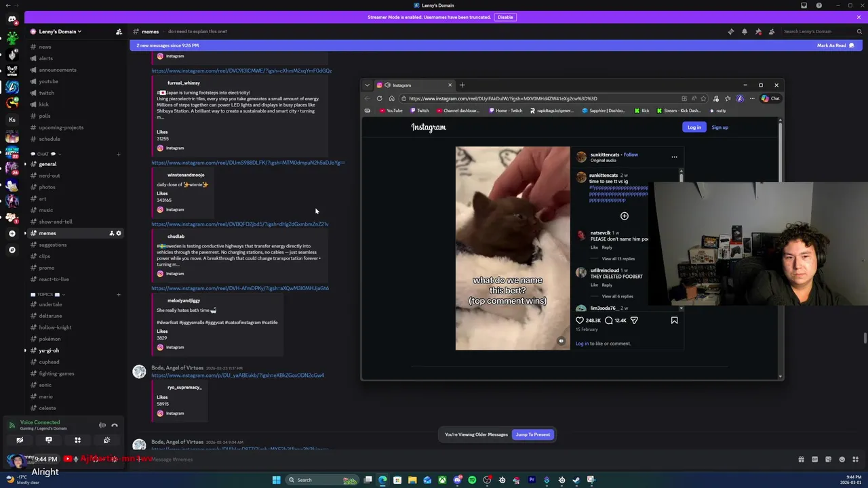Open the announcements channel
Image resolution: width=868 pixels, height=488 pixels.
pyautogui.click(x=58, y=70)
